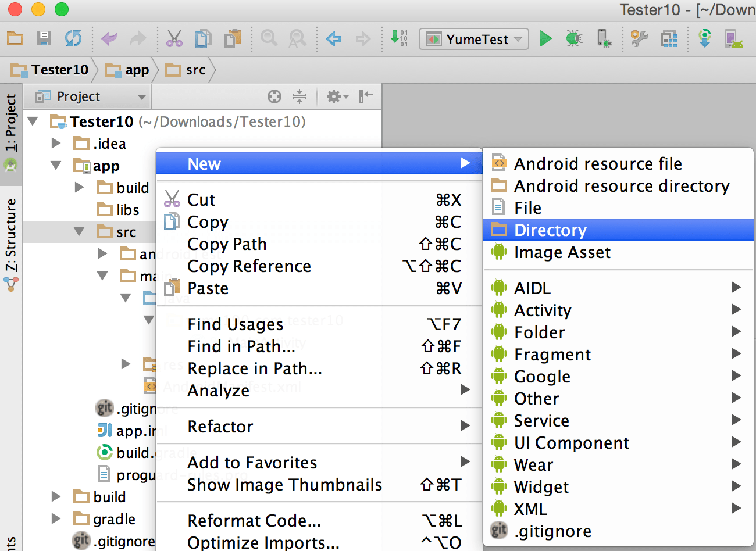Choose Show Image Thumbnails entry
This screenshot has width=756, height=551.
pos(319,485)
